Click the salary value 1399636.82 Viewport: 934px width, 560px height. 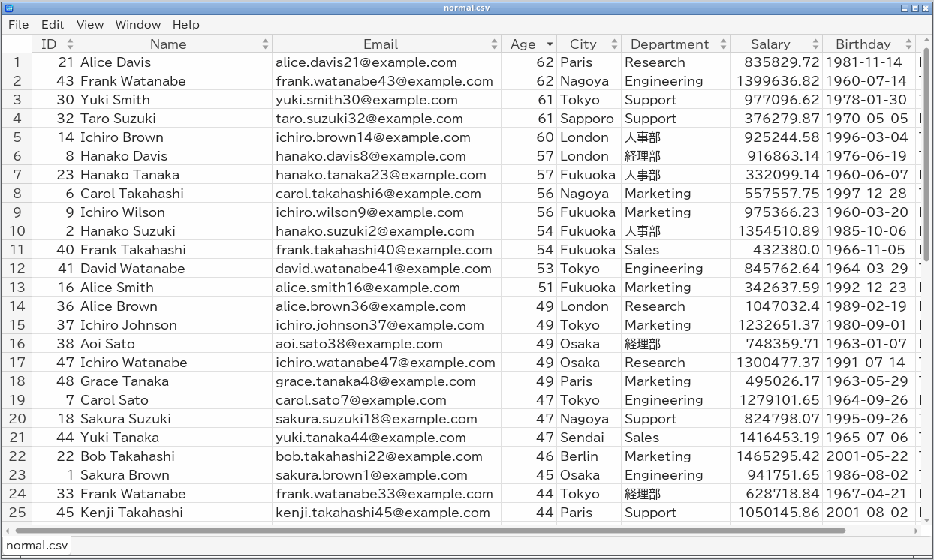778,81
